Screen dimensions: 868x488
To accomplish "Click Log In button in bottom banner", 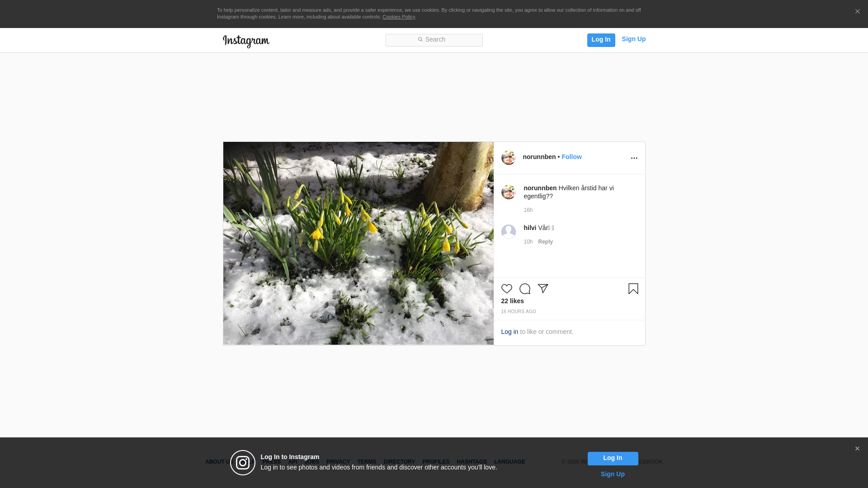I will coord(613,459).
